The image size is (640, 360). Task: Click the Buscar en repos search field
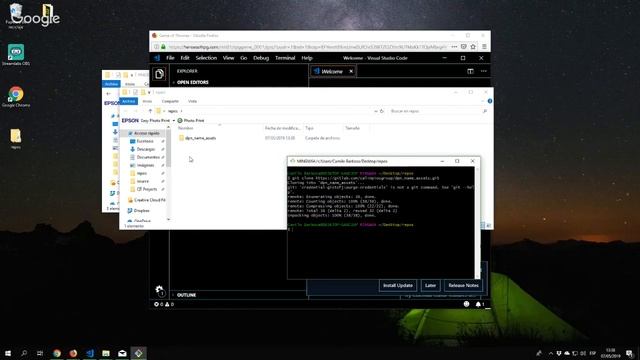438,111
